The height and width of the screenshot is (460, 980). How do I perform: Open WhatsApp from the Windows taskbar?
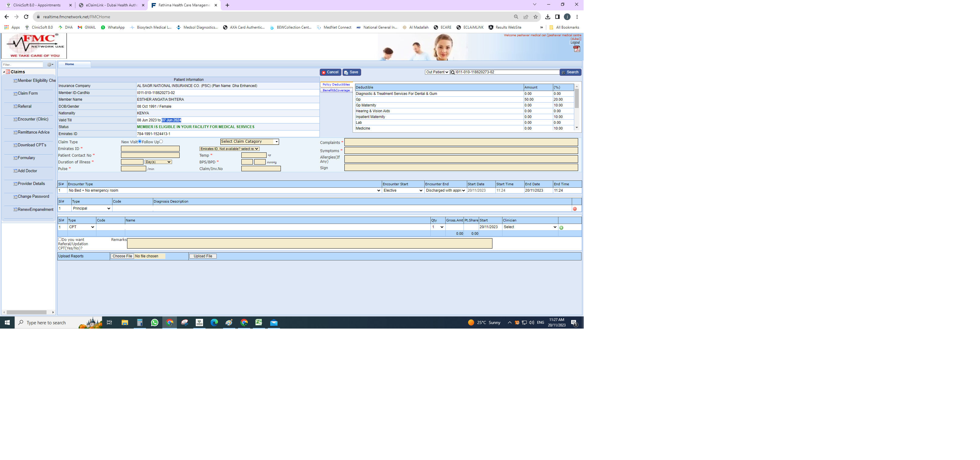pyautogui.click(x=154, y=322)
